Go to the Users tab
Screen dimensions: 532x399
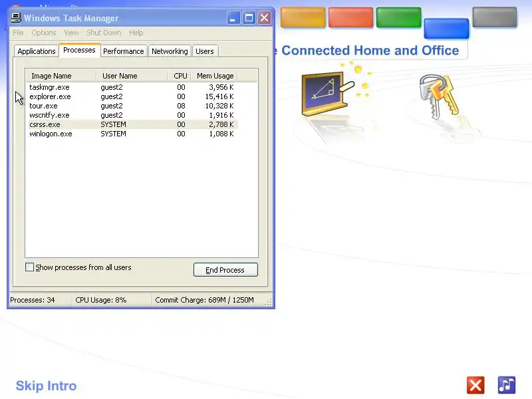point(205,51)
